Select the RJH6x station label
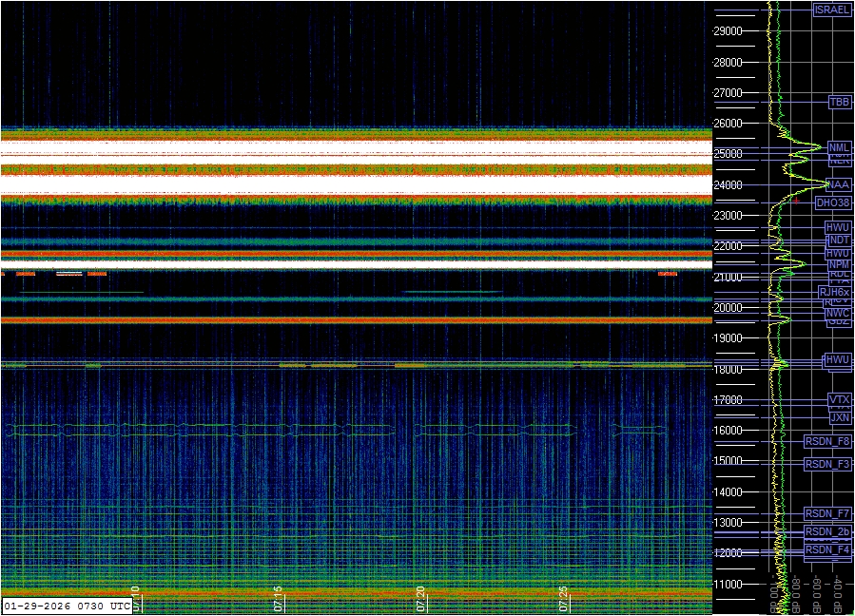This screenshot has height=616, width=855. 833,293
